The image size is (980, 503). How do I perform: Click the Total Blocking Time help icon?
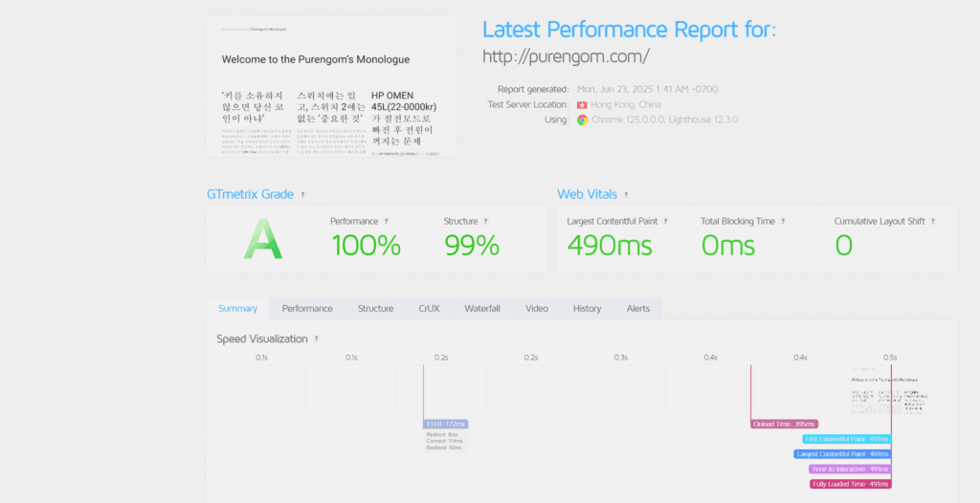(783, 221)
